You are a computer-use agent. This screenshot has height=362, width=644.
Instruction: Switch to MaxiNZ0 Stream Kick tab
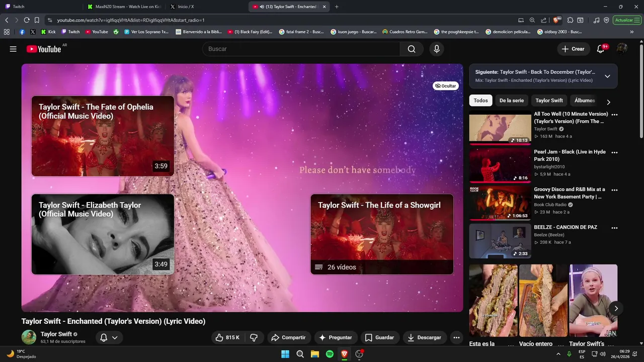coord(124,7)
